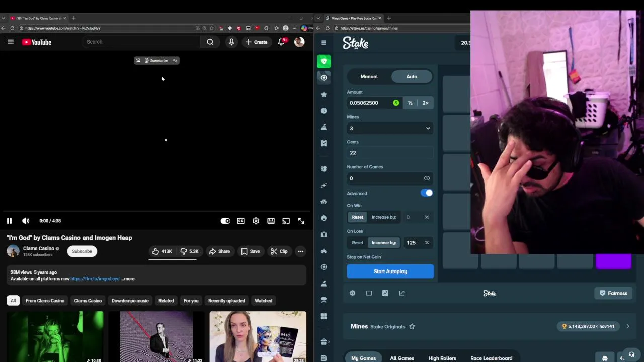
Task: Subscribe to Clams Casino channel
Action: (82, 251)
